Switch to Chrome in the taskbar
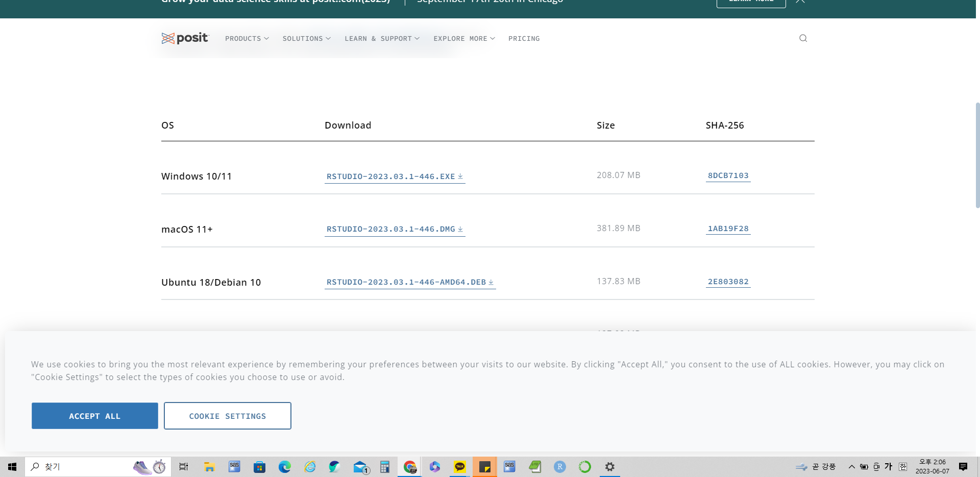Image resolution: width=980 pixels, height=477 pixels. [x=410, y=467]
